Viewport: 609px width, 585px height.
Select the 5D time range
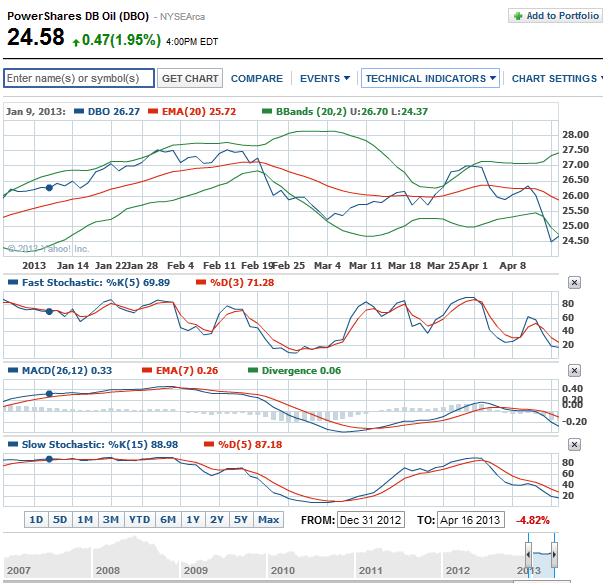coord(60,519)
